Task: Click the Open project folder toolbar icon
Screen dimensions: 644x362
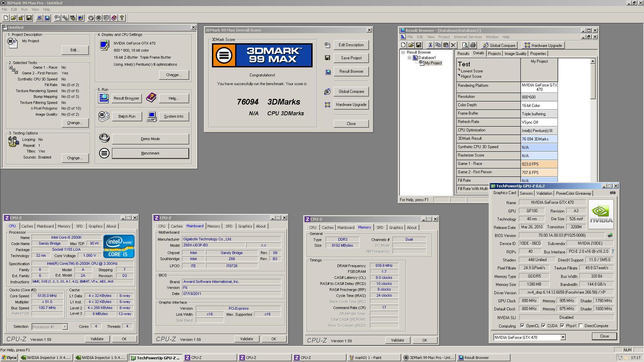Action: point(13,18)
